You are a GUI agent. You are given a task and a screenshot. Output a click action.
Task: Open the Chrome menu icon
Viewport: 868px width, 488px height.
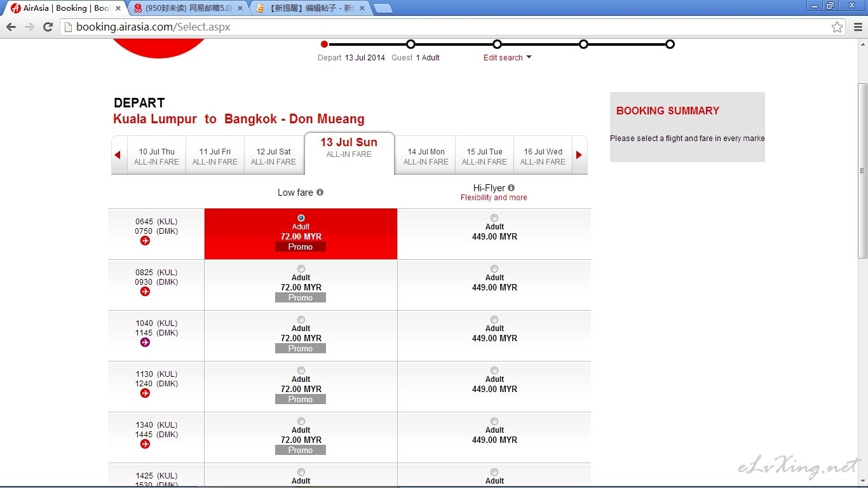pos(858,27)
